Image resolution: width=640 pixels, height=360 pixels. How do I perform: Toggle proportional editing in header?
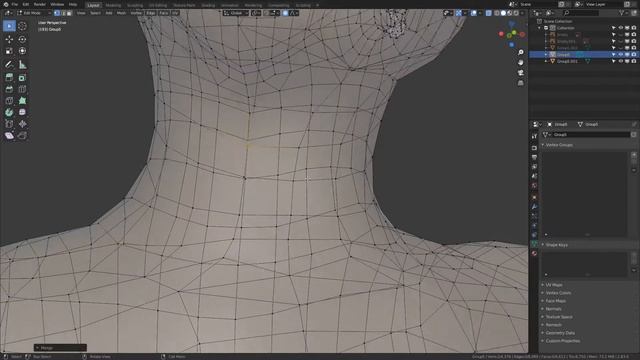click(x=285, y=13)
